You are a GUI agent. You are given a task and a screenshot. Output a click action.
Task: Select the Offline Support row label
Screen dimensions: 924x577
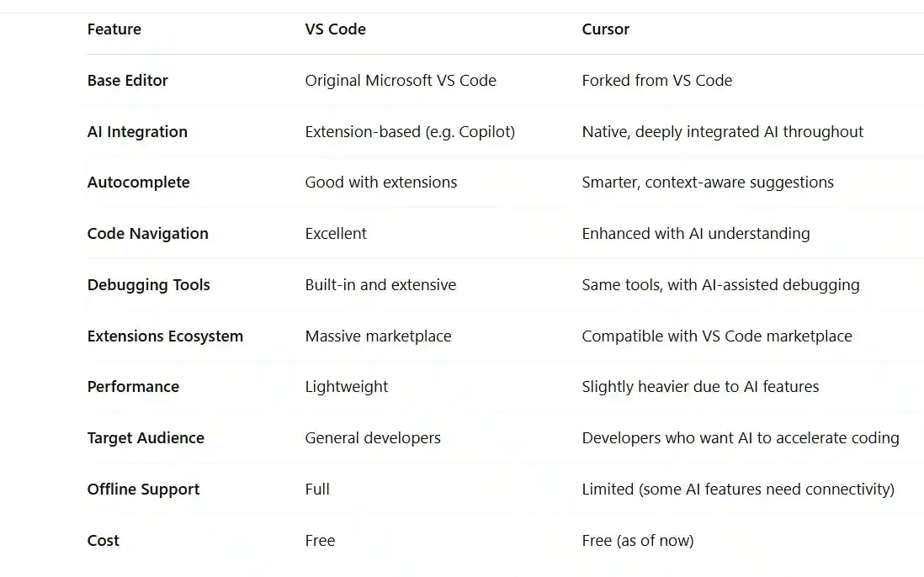143,490
